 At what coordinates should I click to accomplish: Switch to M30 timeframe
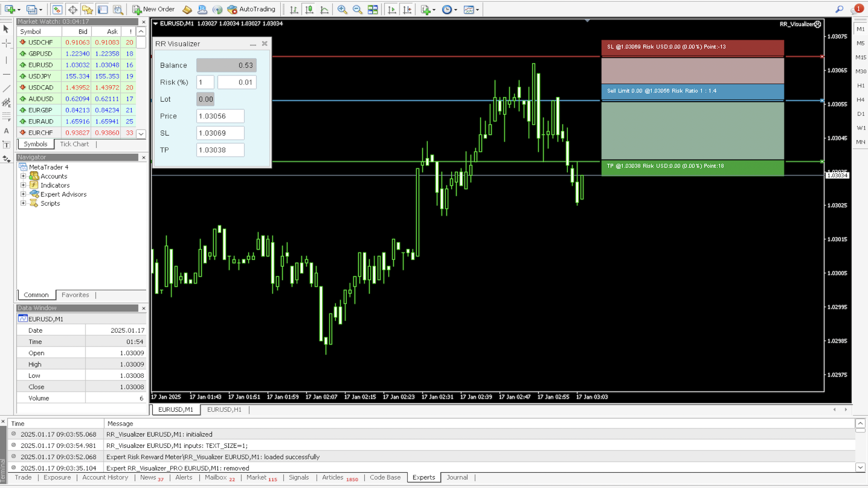pos(860,71)
